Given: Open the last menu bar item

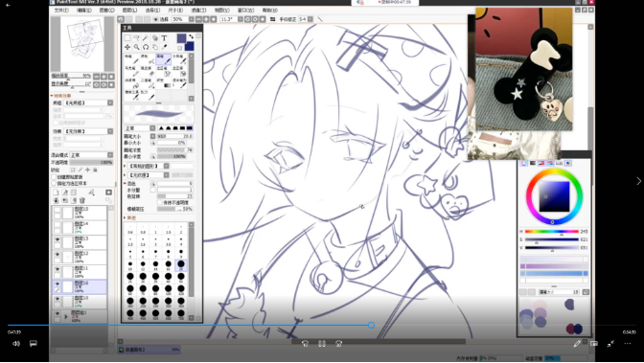Looking at the screenshot, I should pyautogui.click(x=270, y=10).
